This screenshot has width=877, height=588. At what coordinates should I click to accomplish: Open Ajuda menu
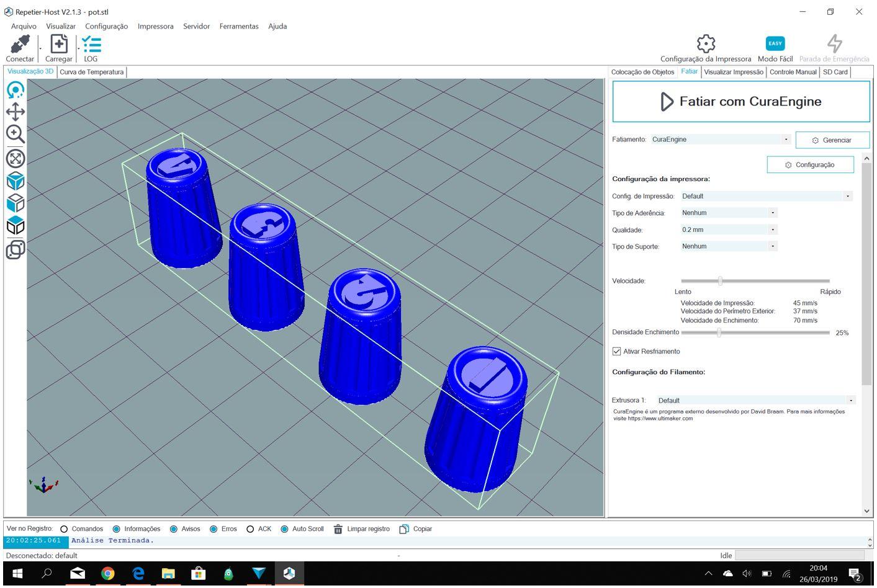click(277, 26)
